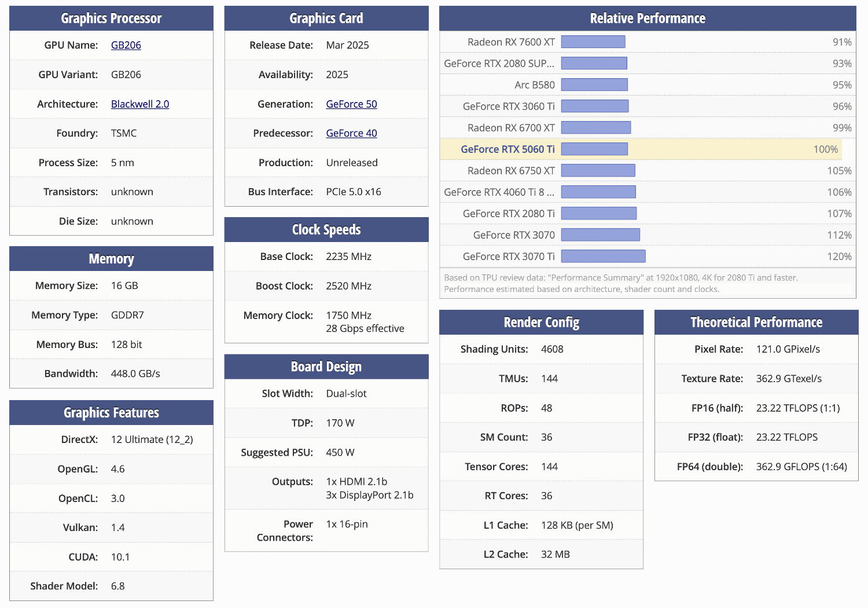868x608 pixels.
Task: Follow the GeForce 40 predecessor link
Action: pyautogui.click(x=351, y=133)
